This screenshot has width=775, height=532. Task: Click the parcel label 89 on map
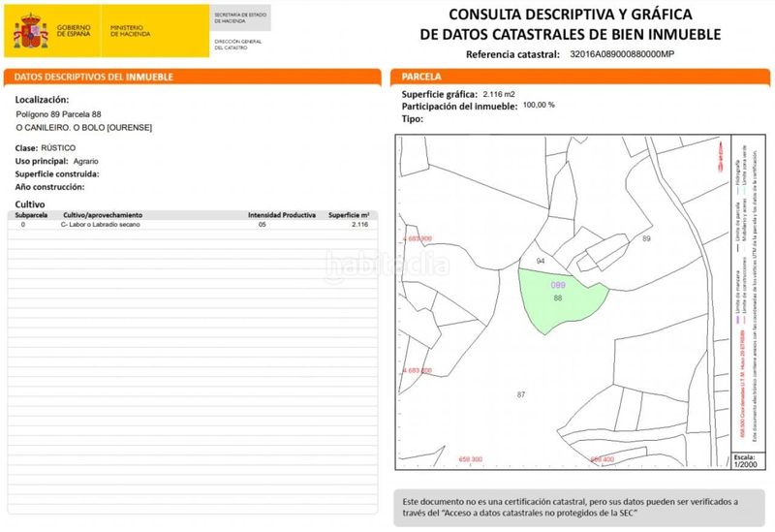click(x=646, y=238)
